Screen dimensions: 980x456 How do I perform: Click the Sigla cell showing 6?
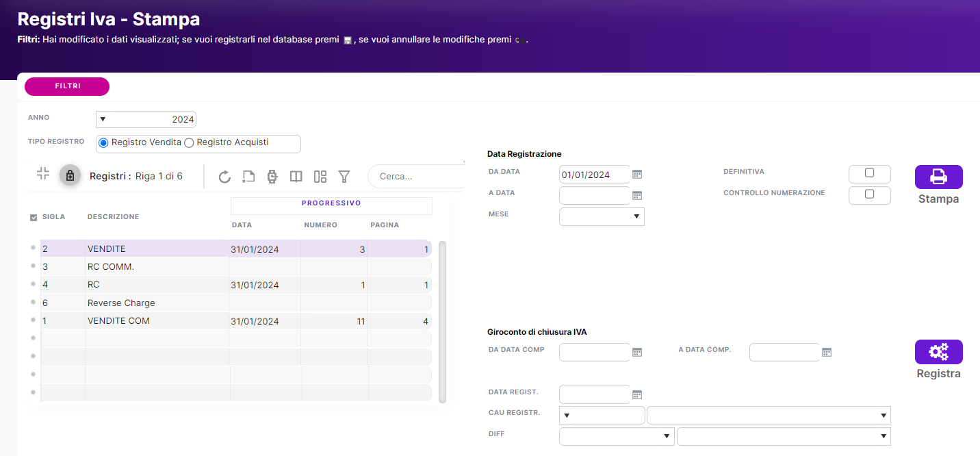pos(63,303)
